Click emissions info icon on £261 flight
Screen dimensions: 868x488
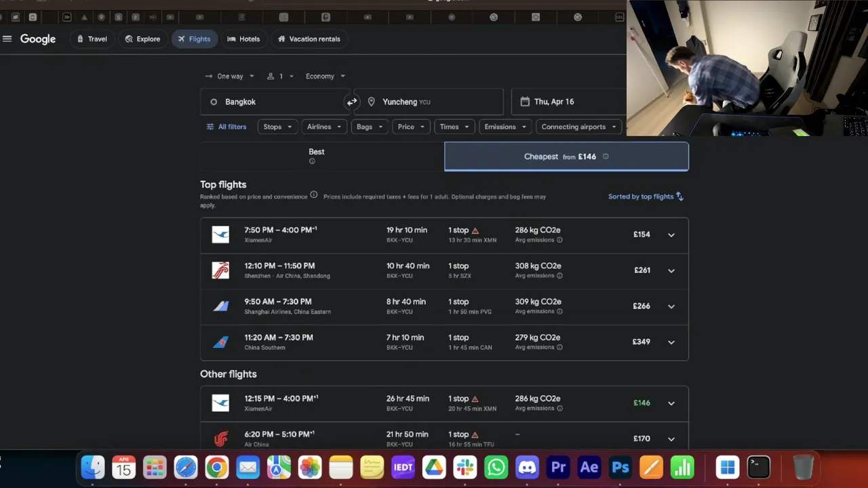[559, 276]
